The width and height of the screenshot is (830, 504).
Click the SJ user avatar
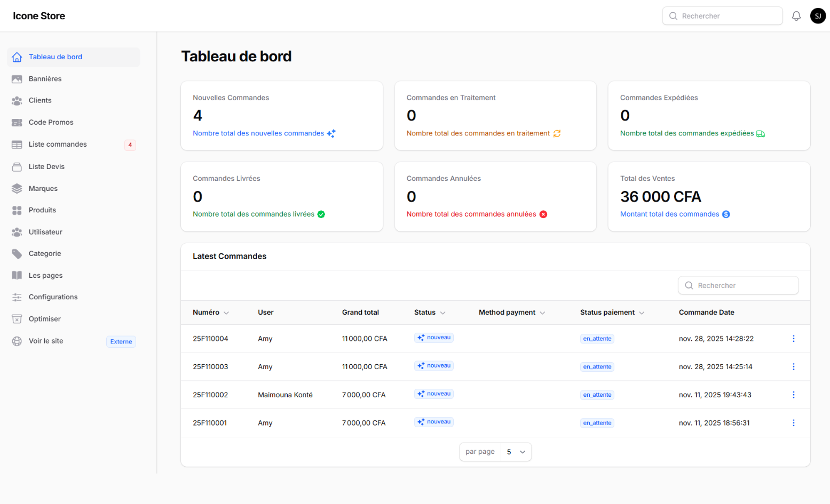pyautogui.click(x=818, y=16)
